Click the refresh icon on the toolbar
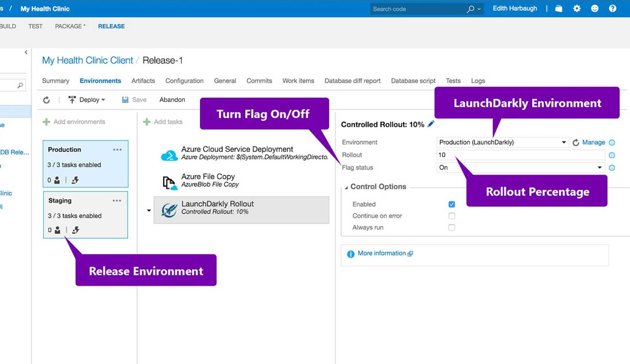 (47, 99)
